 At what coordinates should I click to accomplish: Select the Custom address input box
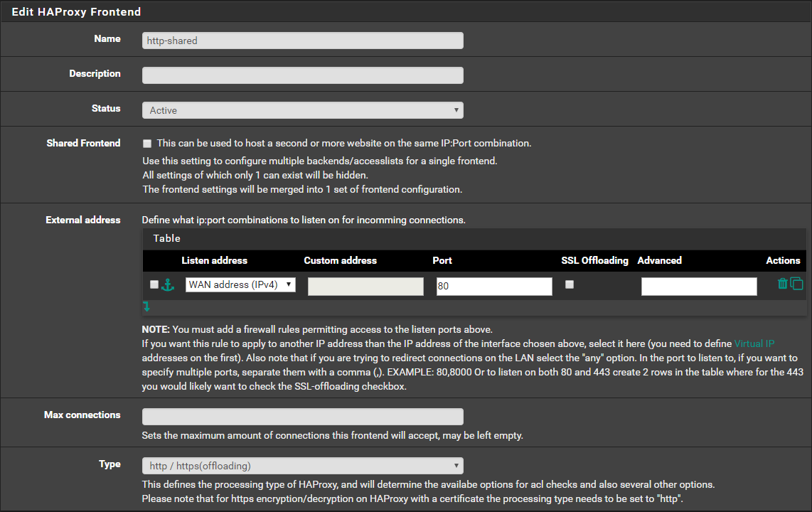pos(365,286)
